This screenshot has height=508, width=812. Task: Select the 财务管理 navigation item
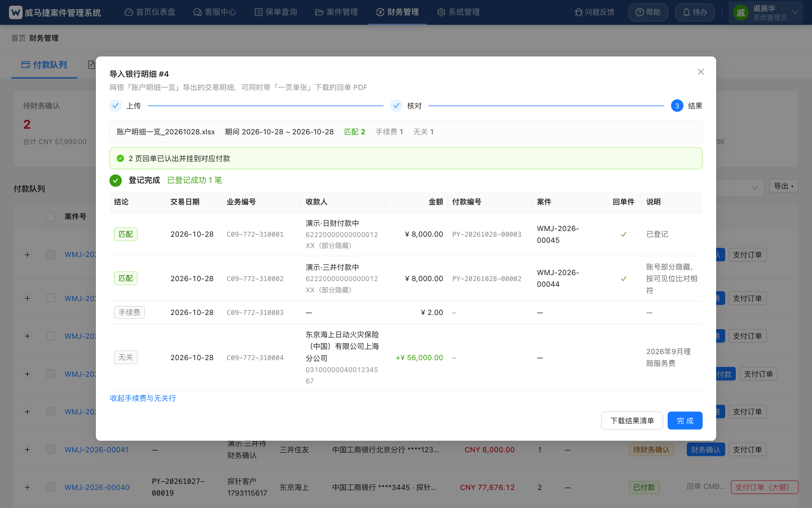coord(397,12)
